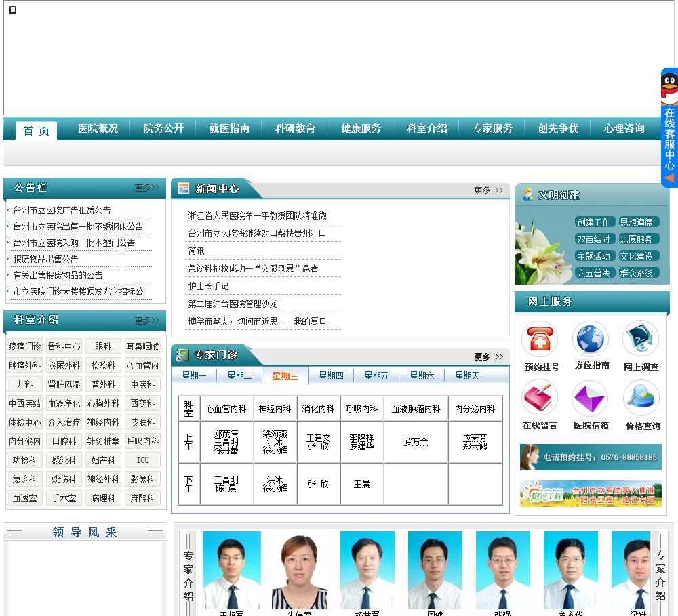Open the 疼痛门诊 department button

tap(24, 346)
